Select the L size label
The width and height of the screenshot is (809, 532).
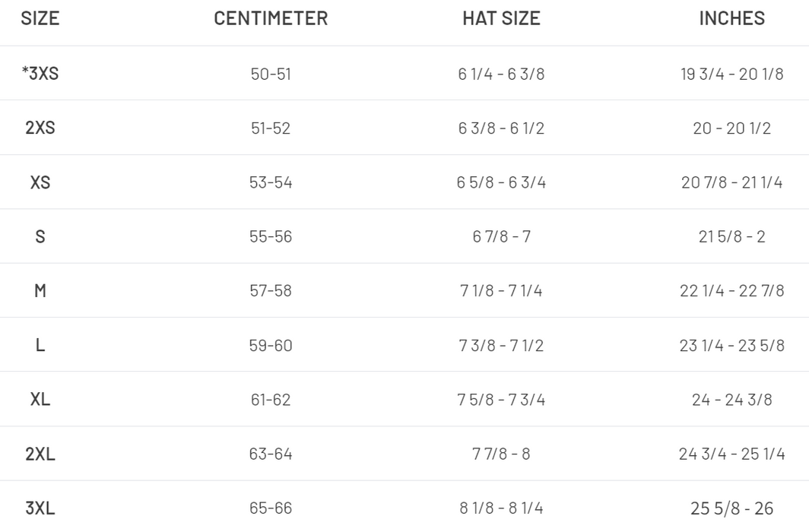[x=40, y=345]
